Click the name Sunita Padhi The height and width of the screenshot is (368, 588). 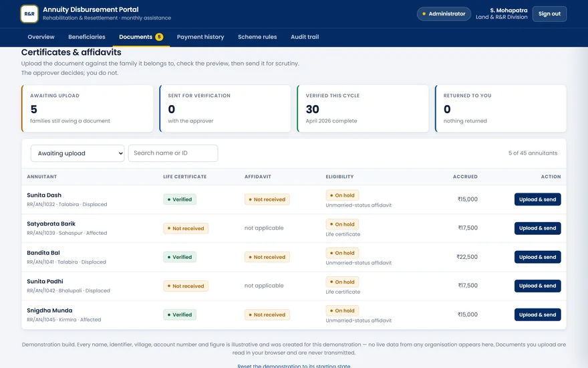pyautogui.click(x=45, y=281)
